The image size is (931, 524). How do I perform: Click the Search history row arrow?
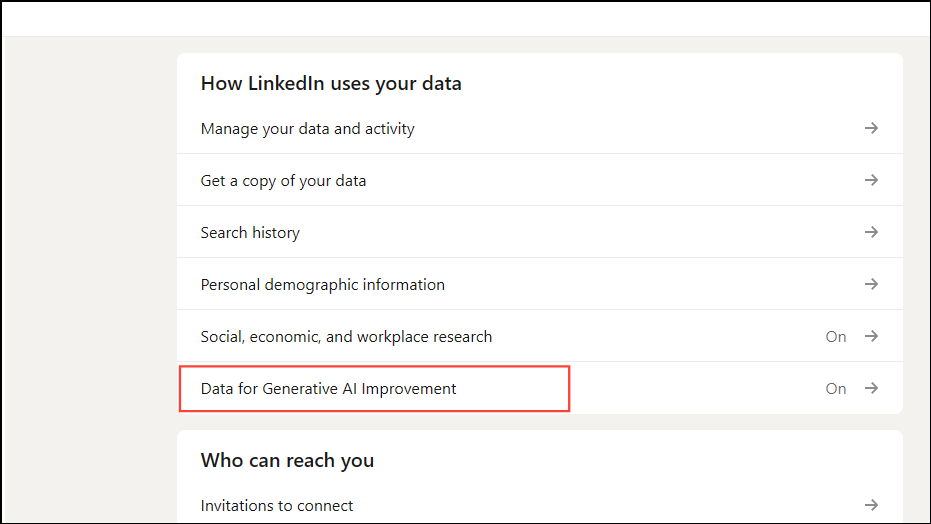(871, 232)
